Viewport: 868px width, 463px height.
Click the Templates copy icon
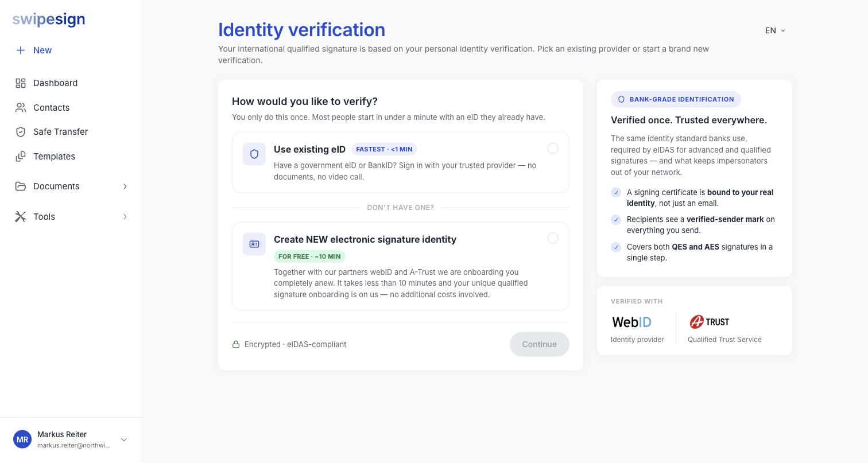pyautogui.click(x=21, y=157)
